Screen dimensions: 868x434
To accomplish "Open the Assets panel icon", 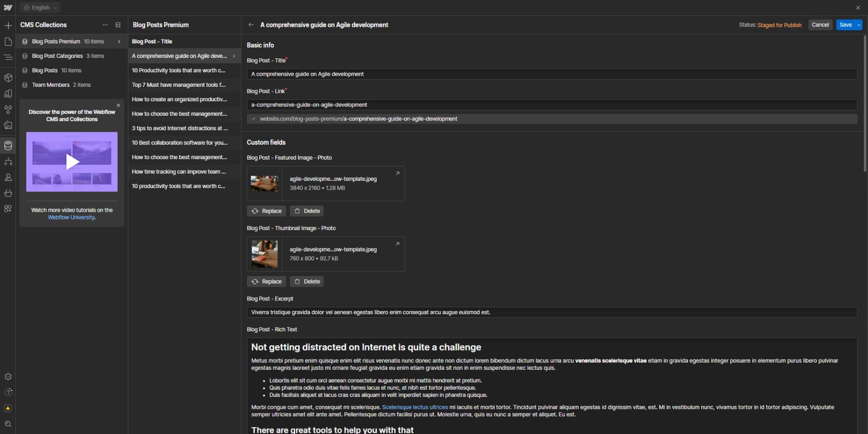I will click(8, 125).
